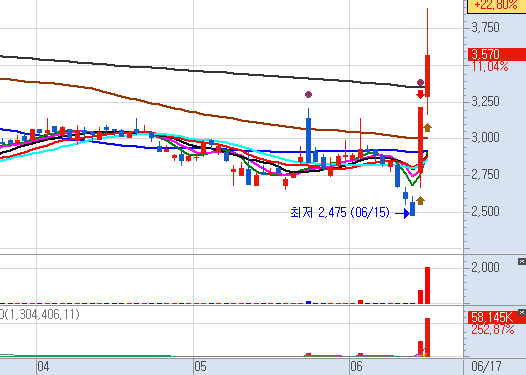Click the purple dot above the tall blue candle
The image size is (526, 375).
point(308,95)
